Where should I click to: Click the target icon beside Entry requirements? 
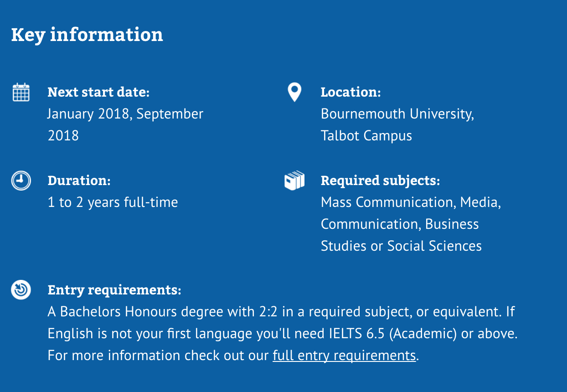tap(21, 290)
